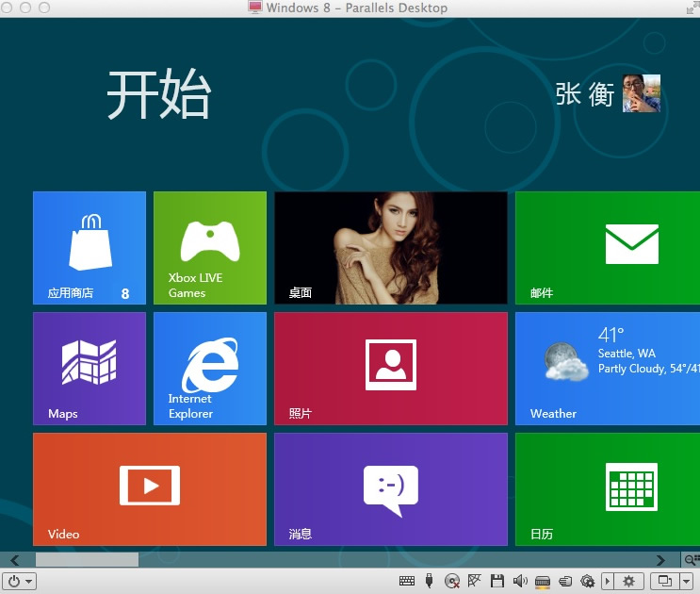Open the Video tile

pos(150,489)
